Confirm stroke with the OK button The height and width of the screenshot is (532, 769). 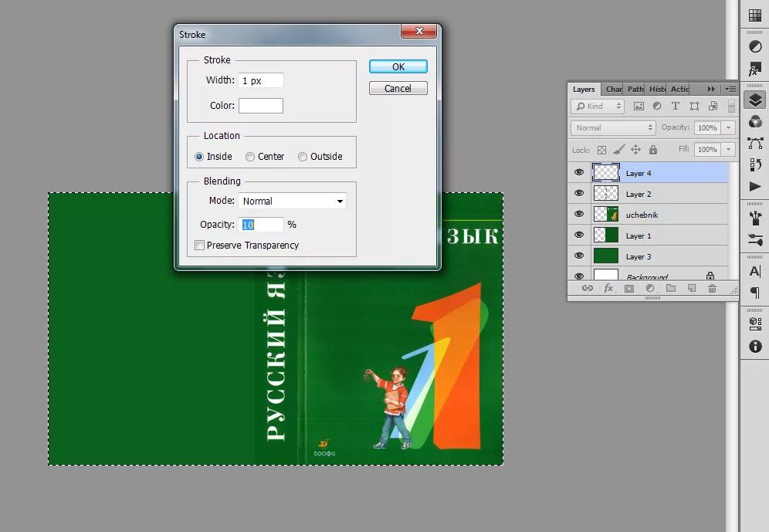(x=398, y=66)
